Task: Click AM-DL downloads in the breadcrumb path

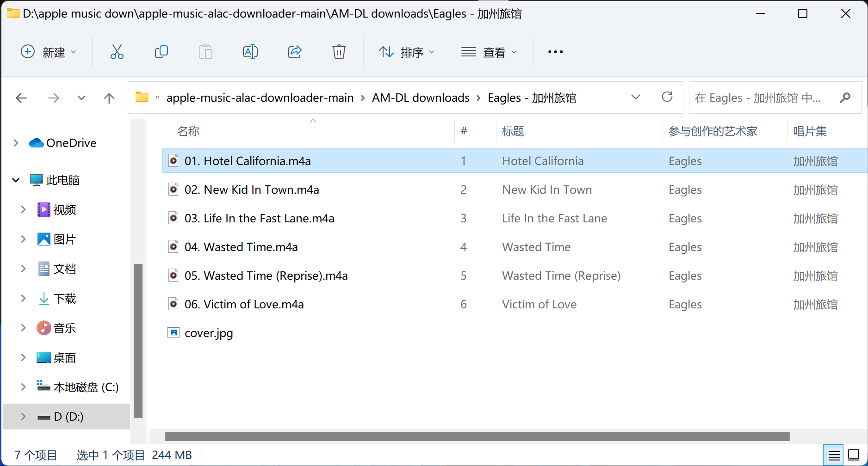Action: point(421,98)
